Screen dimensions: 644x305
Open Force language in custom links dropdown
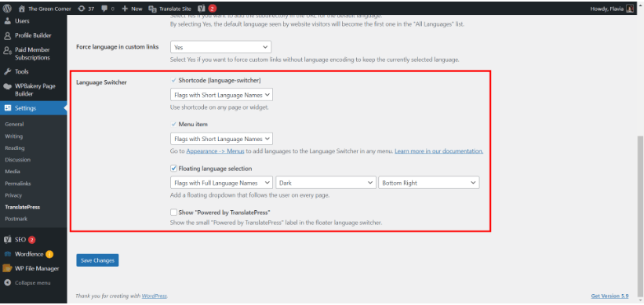tap(221, 47)
